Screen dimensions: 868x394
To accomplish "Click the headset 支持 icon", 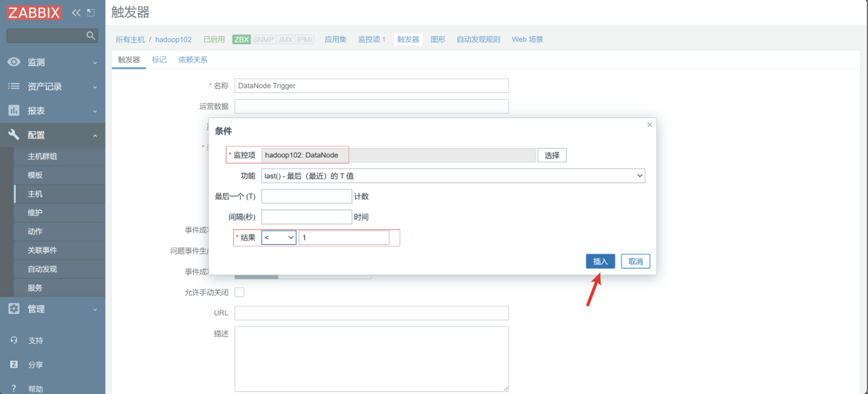I will [14, 340].
